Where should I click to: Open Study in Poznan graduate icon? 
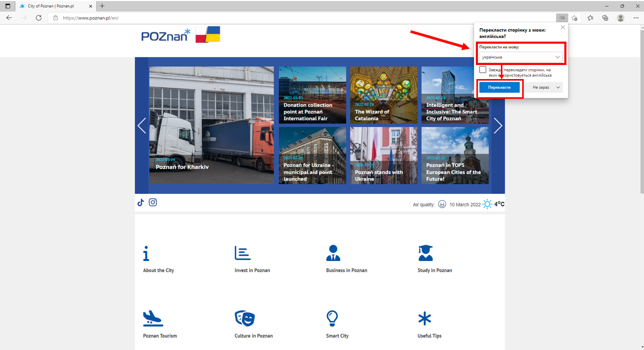(425, 253)
